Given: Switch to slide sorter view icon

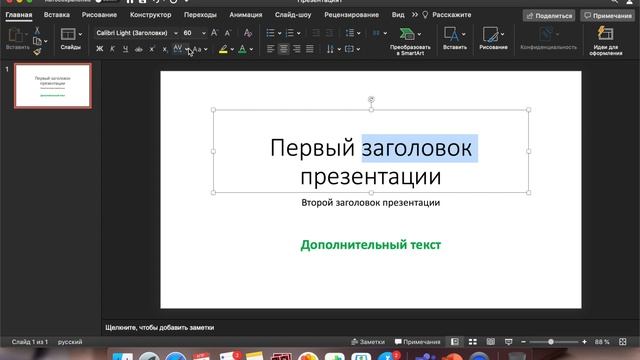Looking at the screenshot, I should tap(473, 342).
